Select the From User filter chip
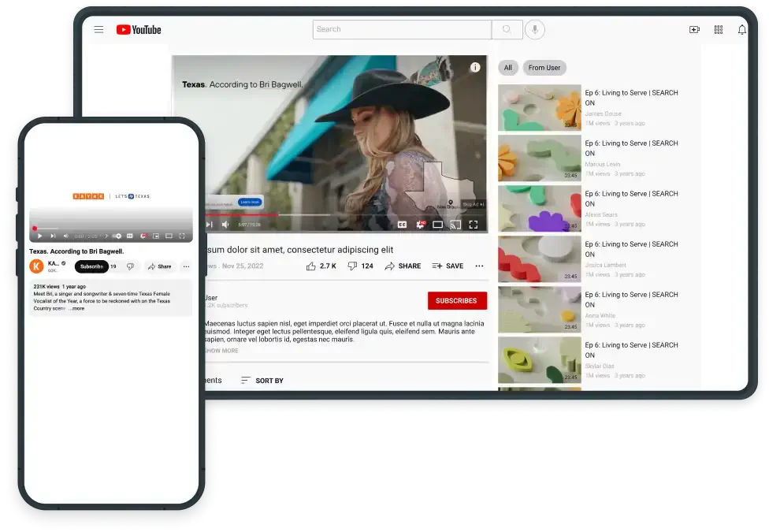The height and width of the screenshot is (532, 769). coord(544,68)
